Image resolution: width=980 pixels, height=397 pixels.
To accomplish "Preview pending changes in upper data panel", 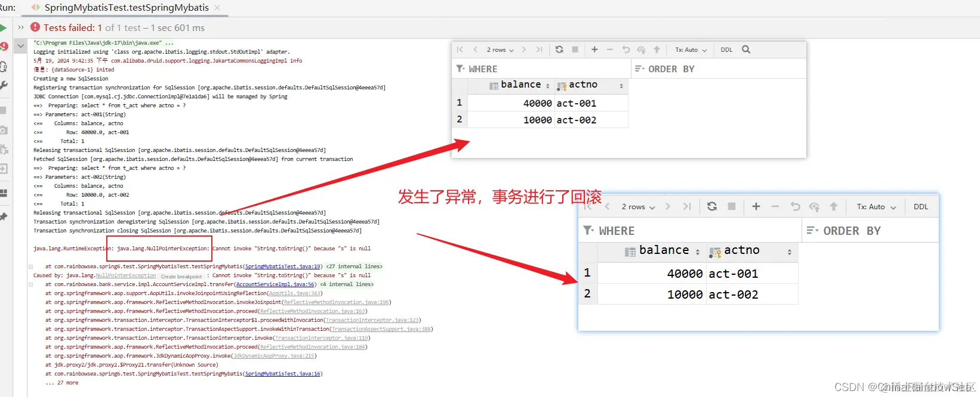I will tap(641, 50).
